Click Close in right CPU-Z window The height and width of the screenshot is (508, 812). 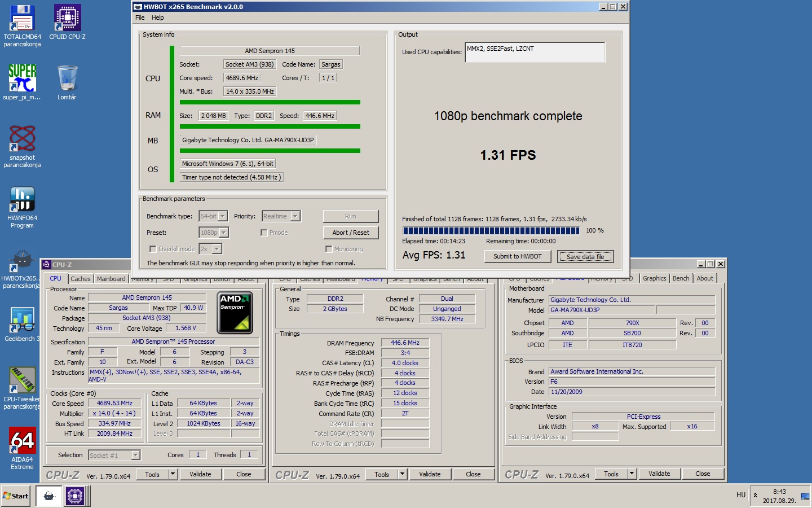(x=703, y=474)
